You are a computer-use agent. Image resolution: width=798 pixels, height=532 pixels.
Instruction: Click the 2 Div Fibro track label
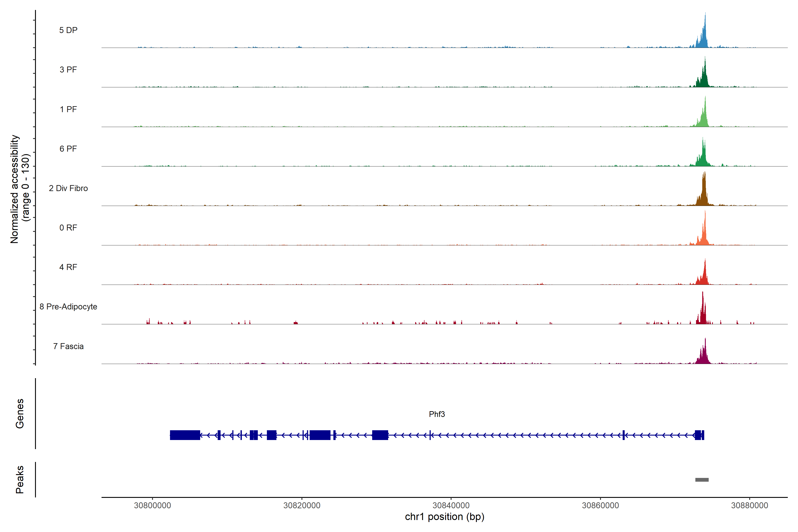pos(68,188)
